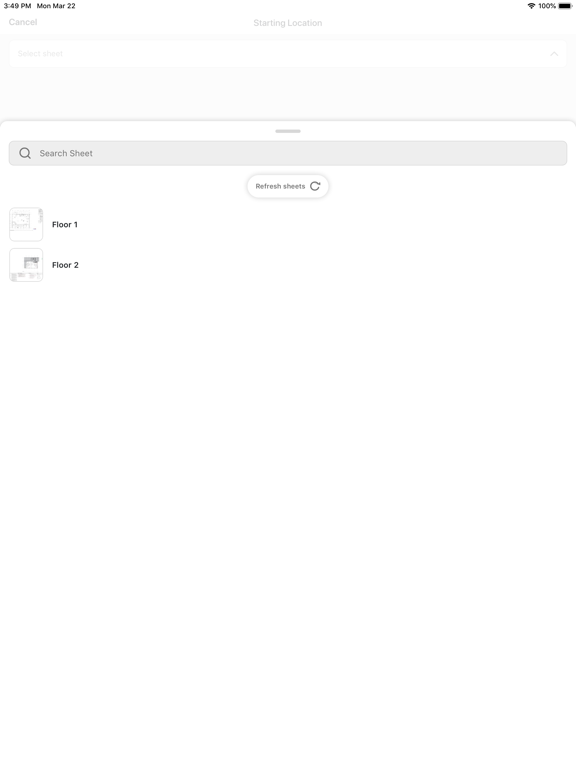
Task: Focus the Search Sheet input field
Action: [x=288, y=153]
